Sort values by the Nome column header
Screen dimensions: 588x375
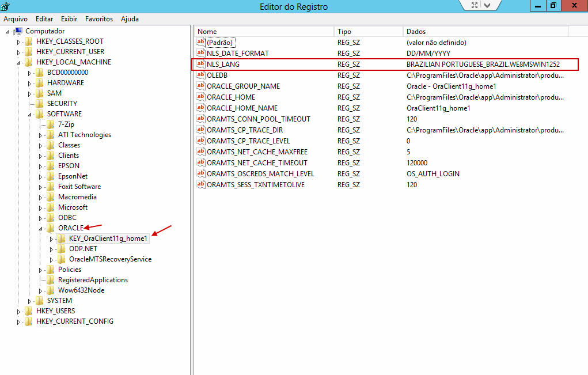[264, 32]
